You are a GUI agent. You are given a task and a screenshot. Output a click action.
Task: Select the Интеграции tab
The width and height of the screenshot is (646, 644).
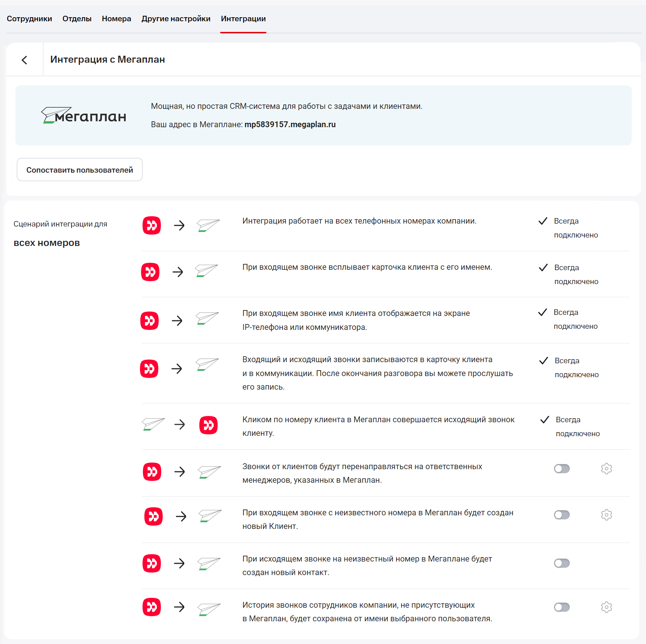[243, 19]
